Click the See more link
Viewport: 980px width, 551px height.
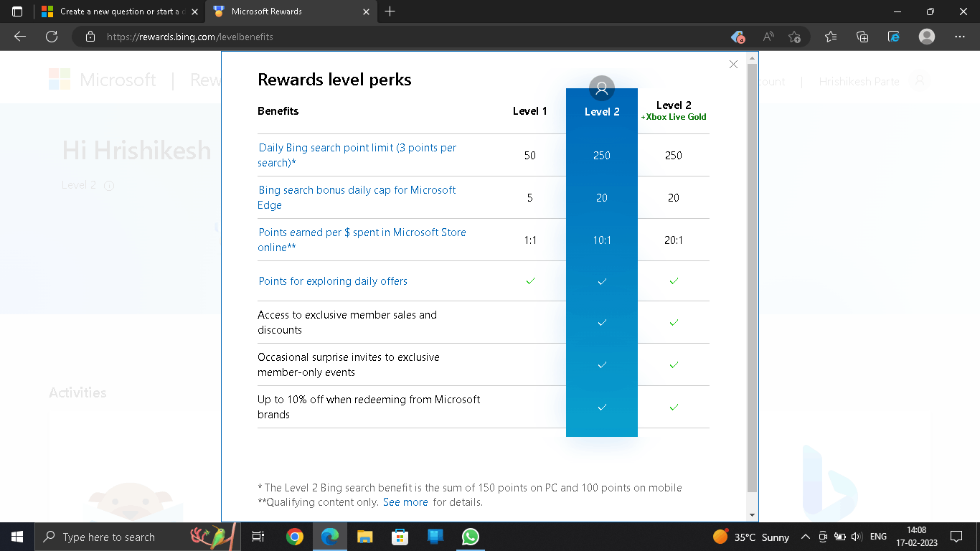pos(405,502)
